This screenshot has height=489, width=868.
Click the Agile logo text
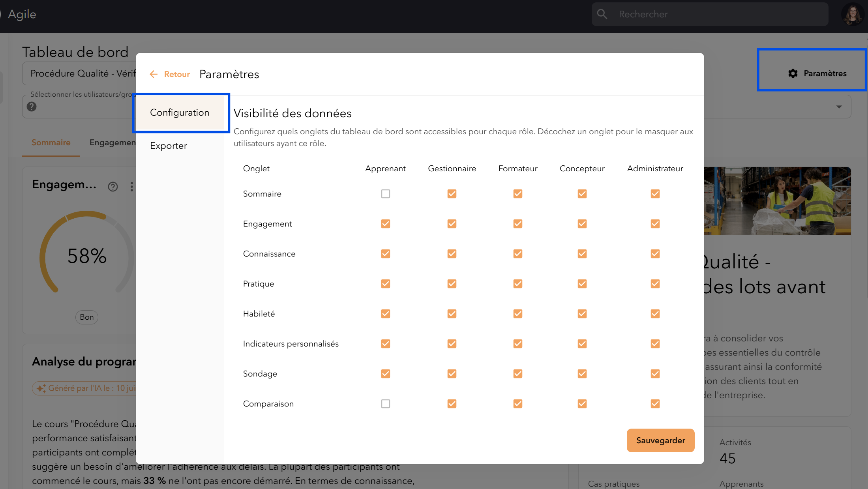[x=22, y=14]
